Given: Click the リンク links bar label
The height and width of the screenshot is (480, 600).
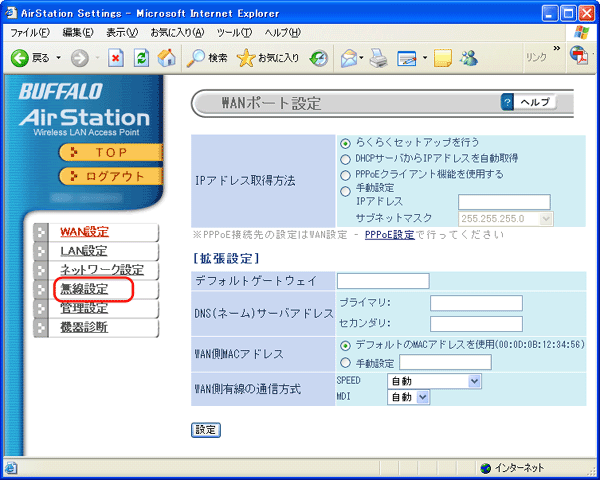Looking at the screenshot, I should click(x=536, y=57).
